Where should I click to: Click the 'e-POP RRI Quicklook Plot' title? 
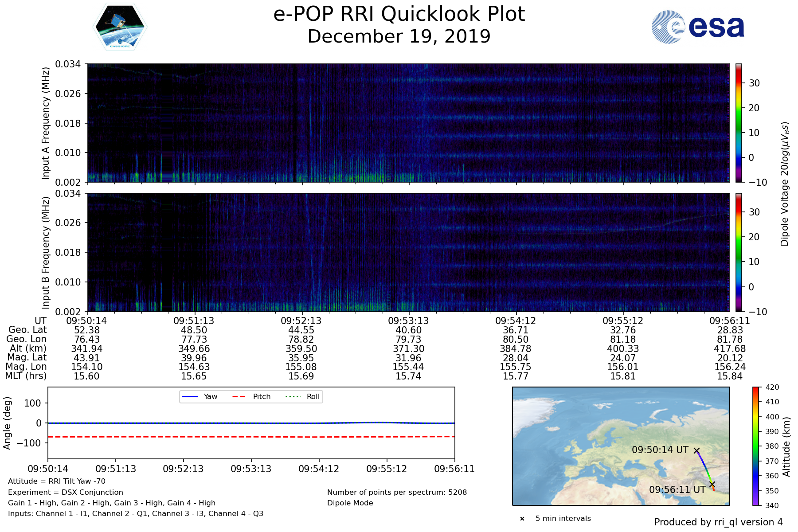click(x=399, y=14)
